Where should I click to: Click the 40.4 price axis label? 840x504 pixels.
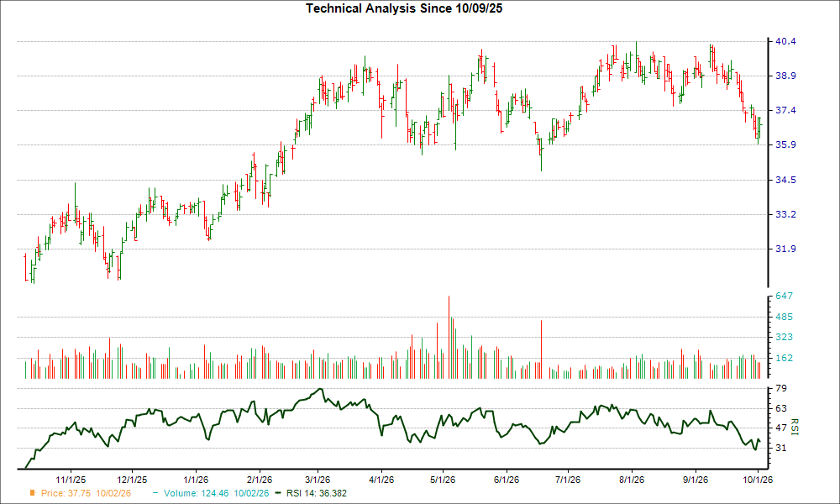click(x=785, y=41)
